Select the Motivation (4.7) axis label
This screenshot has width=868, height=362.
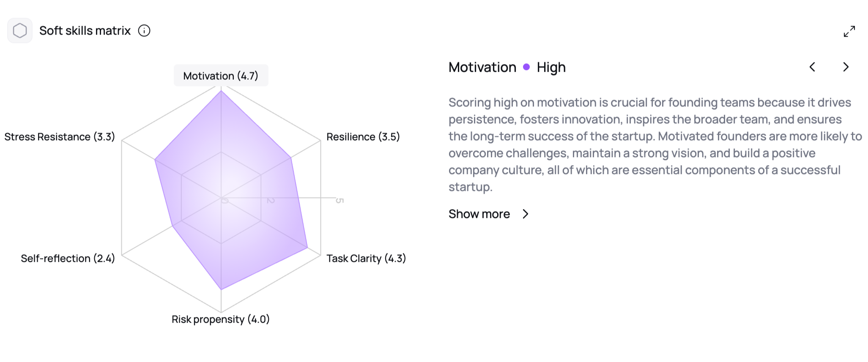pos(221,76)
